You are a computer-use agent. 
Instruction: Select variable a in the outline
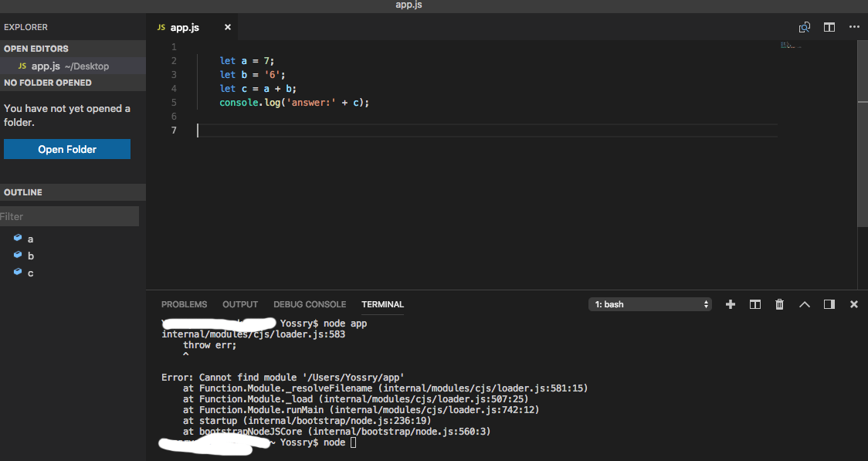[x=30, y=239]
